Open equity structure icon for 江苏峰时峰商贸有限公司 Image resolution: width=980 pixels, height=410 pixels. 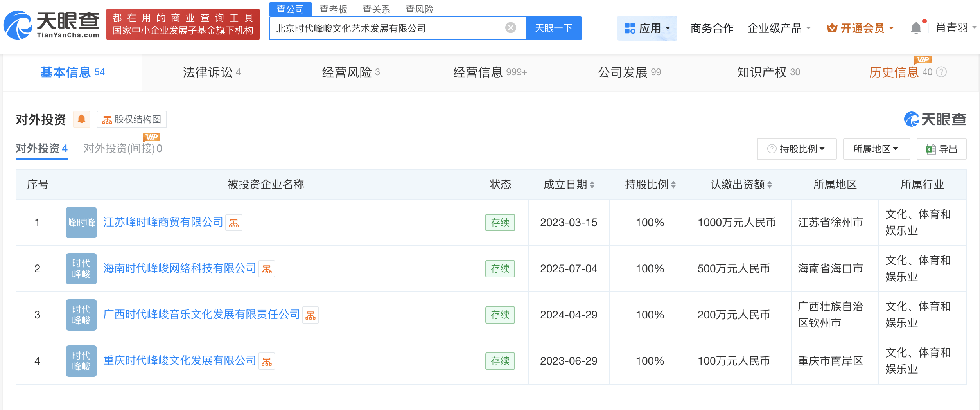coord(234,223)
